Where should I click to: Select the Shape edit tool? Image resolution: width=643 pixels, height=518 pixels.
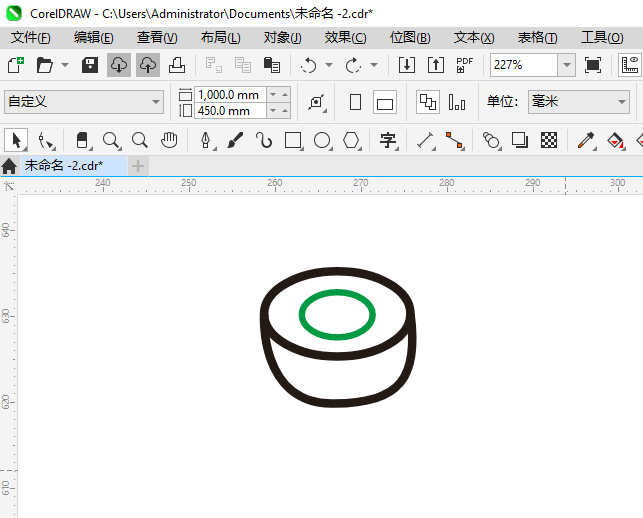click(x=46, y=140)
